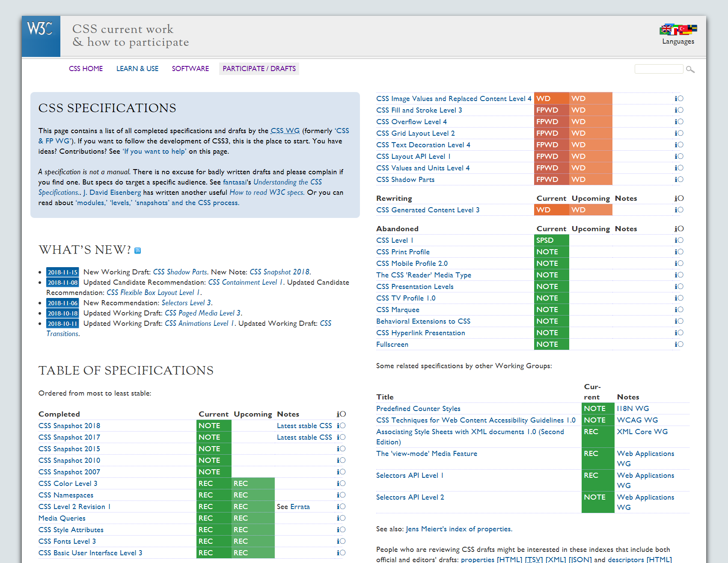Image resolution: width=728 pixels, height=563 pixels.
Task: Open CSS Text Decoration Level 4 link
Action: 423,145
